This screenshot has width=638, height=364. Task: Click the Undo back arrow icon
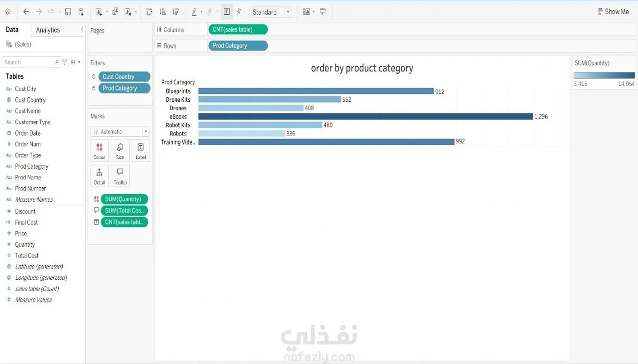[26, 12]
